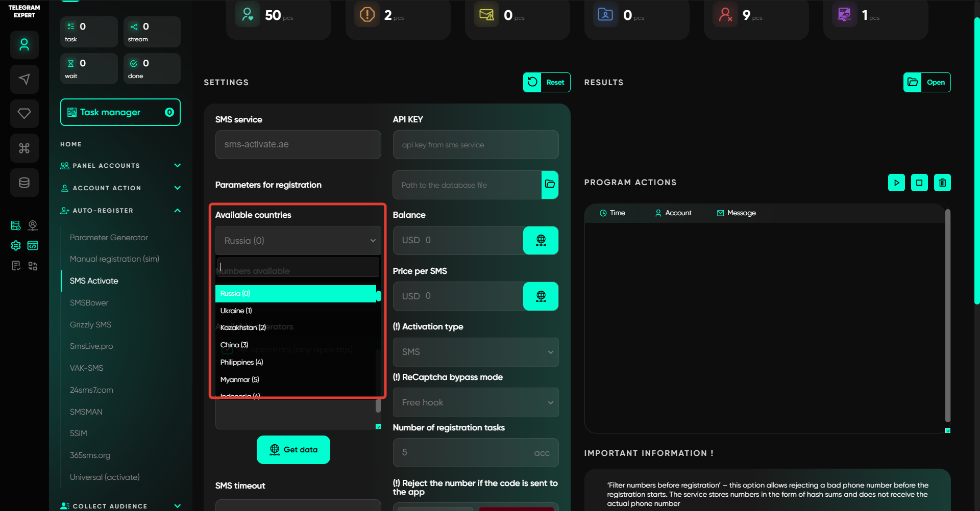The height and width of the screenshot is (511, 980).
Task: Browse for the database file folder icon
Action: 550,185
